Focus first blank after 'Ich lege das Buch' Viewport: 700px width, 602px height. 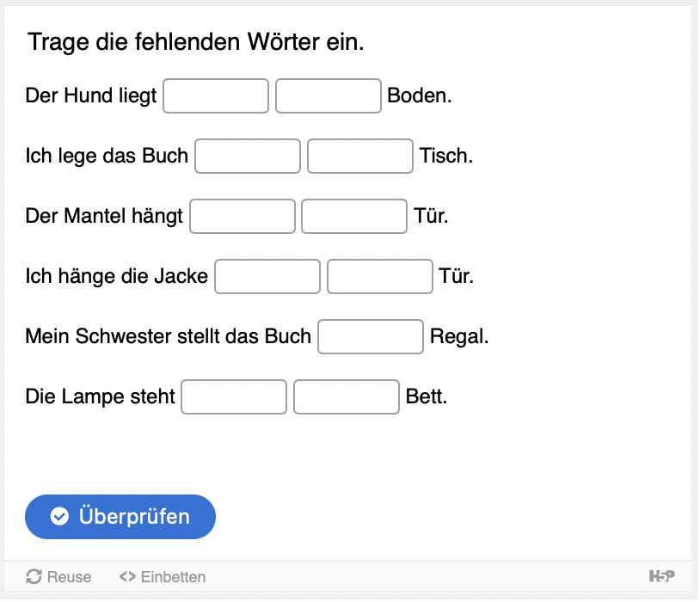click(x=248, y=156)
